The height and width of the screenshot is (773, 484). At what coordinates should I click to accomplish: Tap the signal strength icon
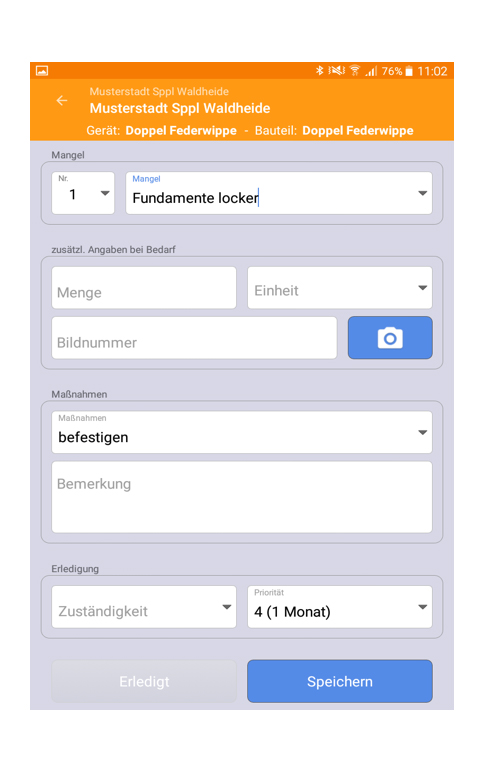(371, 71)
